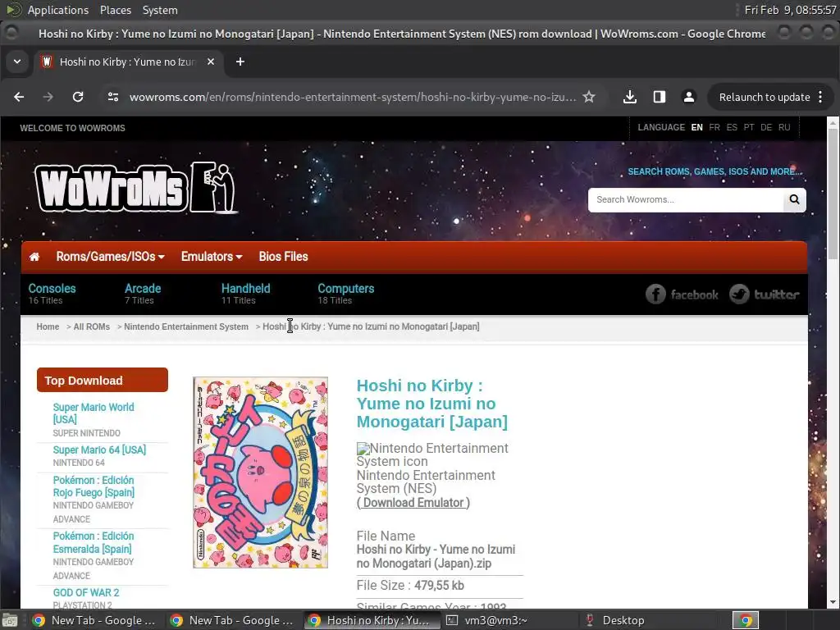The image size is (840, 630).
Task: Open a new tab with plus icon
Action: point(240,62)
